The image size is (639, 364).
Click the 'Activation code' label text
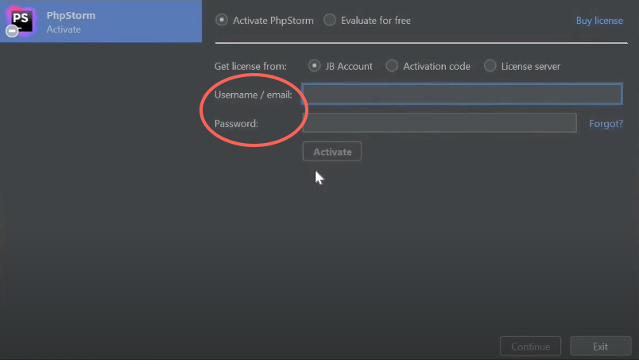pyautogui.click(x=436, y=66)
